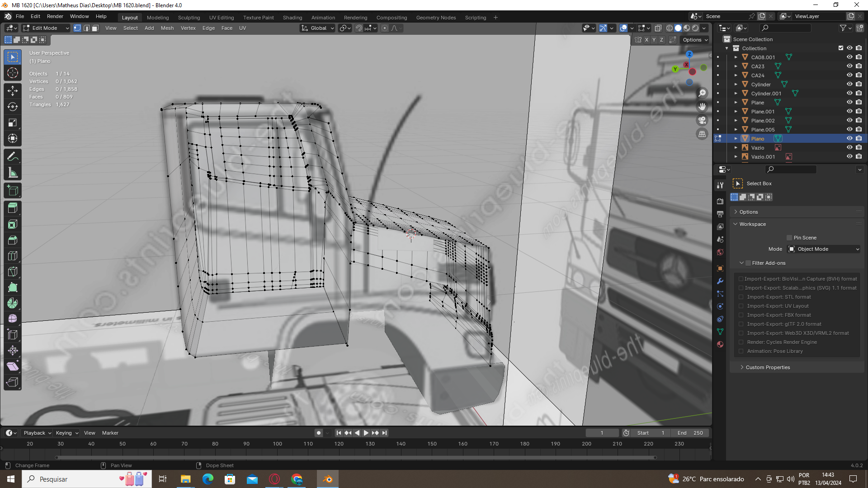Expand the Custom Properties panel

[768, 367]
